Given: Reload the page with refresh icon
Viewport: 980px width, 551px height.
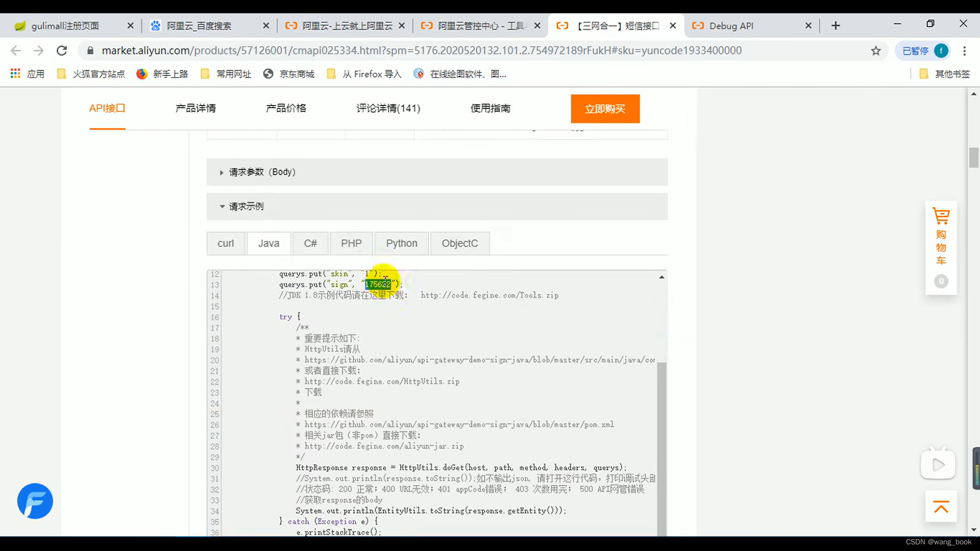Looking at the screenshot, I should pos(62,51).
